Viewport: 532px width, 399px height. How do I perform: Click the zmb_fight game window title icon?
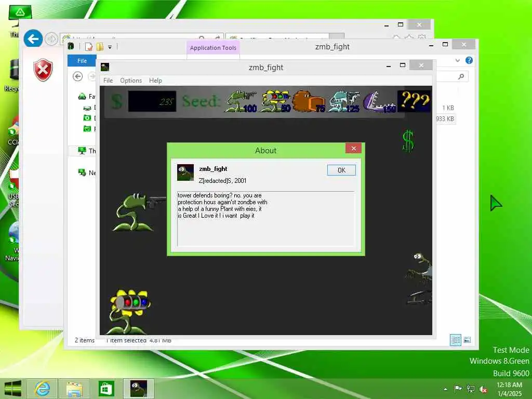(x=105, y=67)
